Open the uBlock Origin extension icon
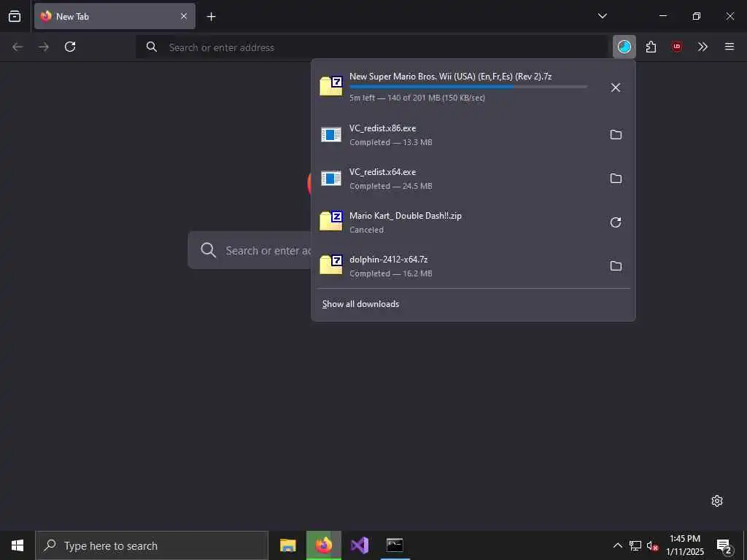 point(676,47)
